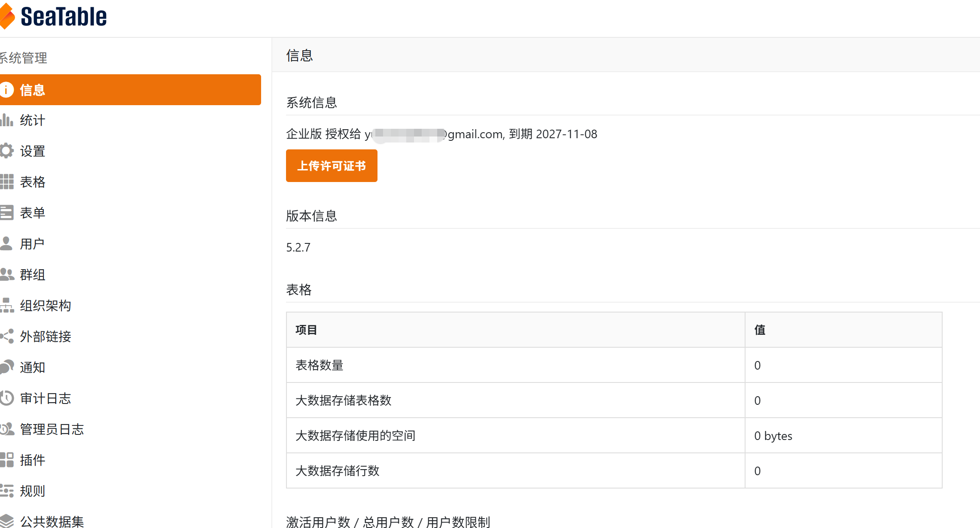Viewport: 980px width, 528px height.
Task: Click the 通知 chat bubble icon
Action: click(6, 367)
